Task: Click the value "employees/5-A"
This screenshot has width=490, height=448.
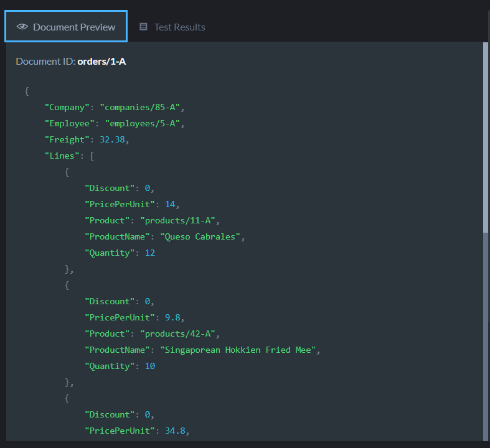Action: tap(143, 124)
